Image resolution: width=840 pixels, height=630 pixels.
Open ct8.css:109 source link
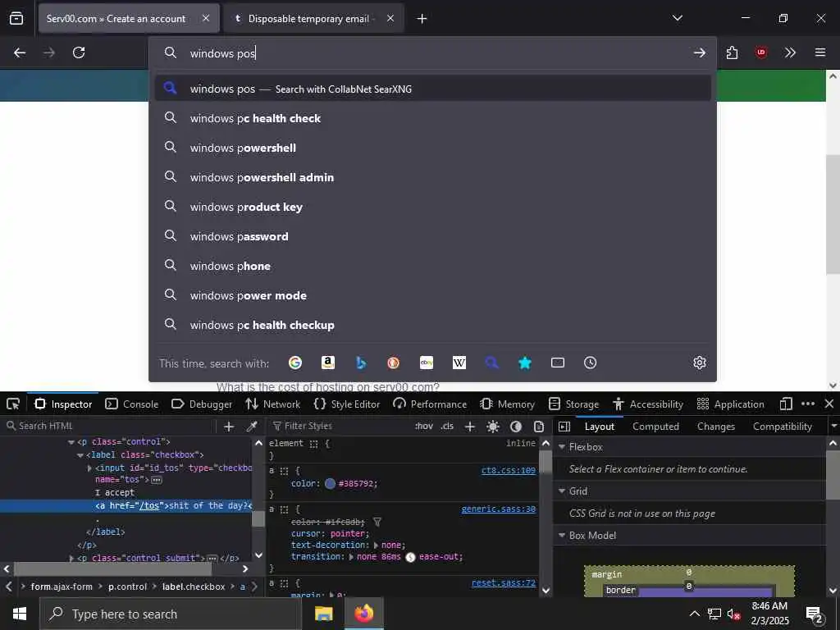[x=509, y=470]
